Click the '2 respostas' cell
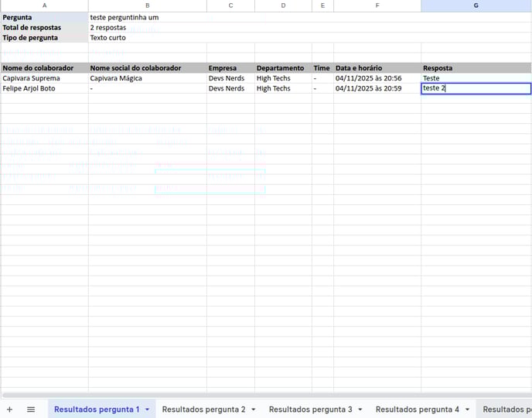532x418 pixels. point(147,27)
